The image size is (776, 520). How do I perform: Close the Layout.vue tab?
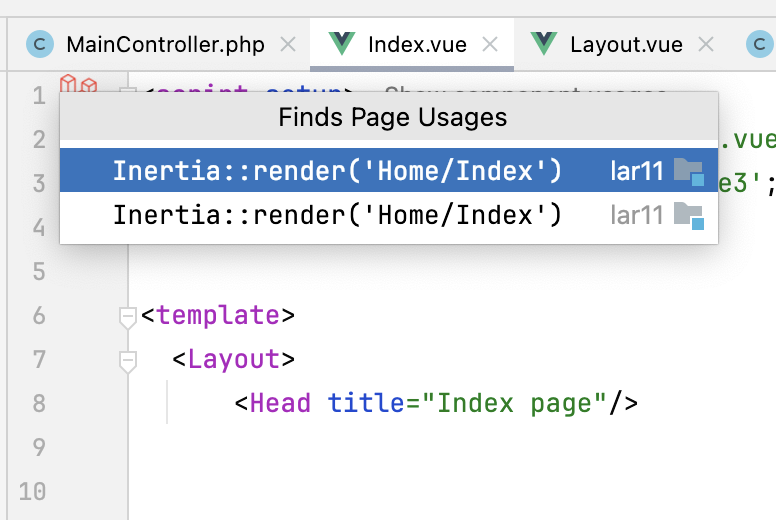click(x=706, y=45)
